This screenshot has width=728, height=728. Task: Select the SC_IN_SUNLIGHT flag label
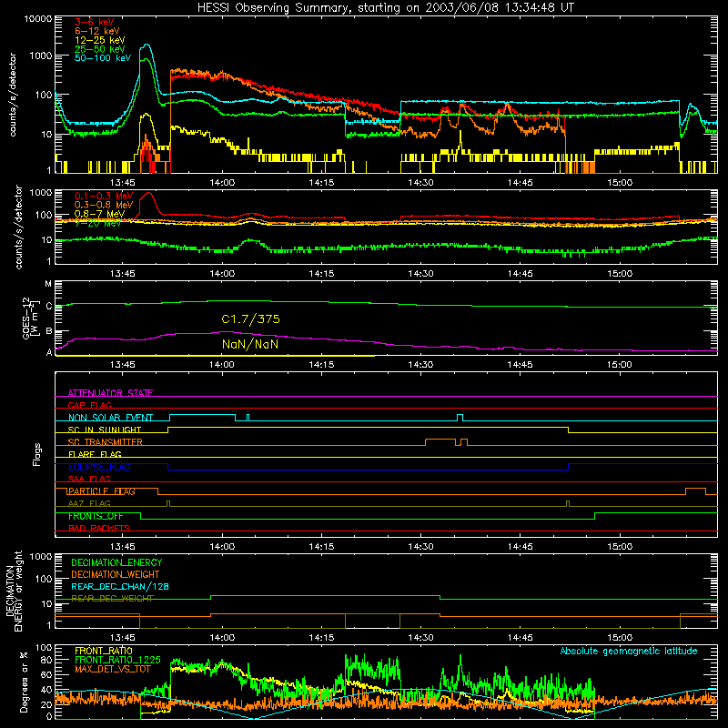tap(105, 430)
